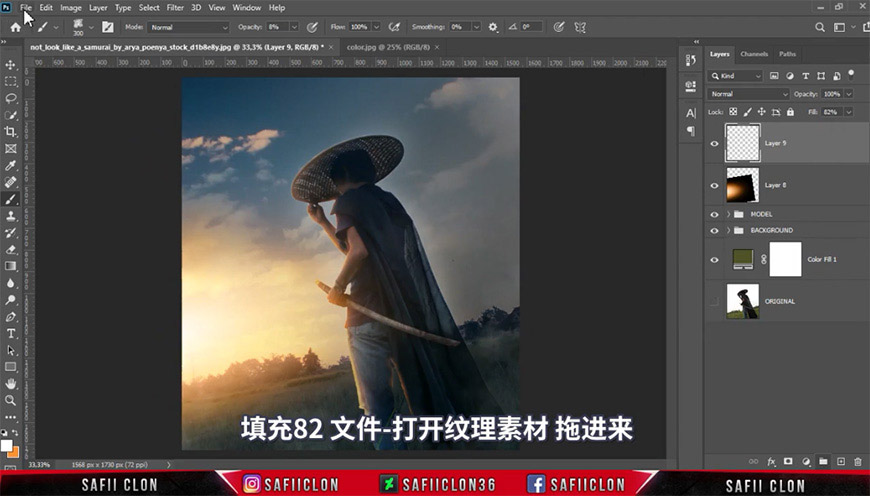The image size is (870, 496).
Task: Select the Rectangle shape tool
Action: point(11,367)
